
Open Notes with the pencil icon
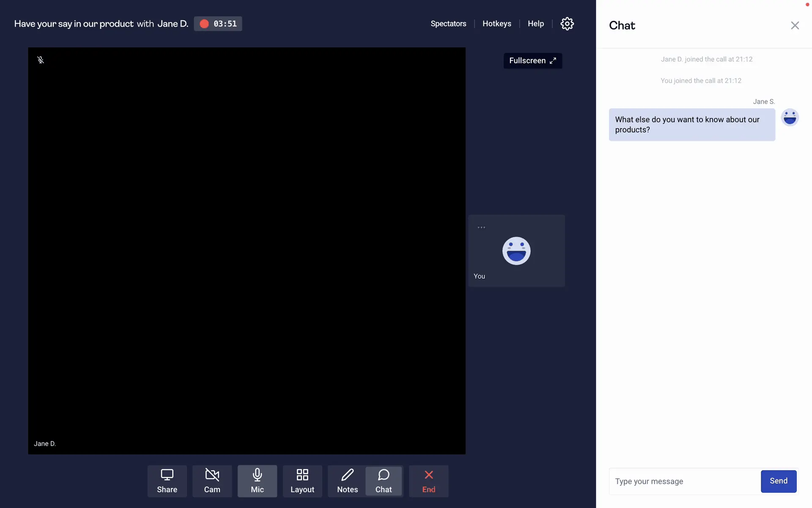(x=347, y=481)
